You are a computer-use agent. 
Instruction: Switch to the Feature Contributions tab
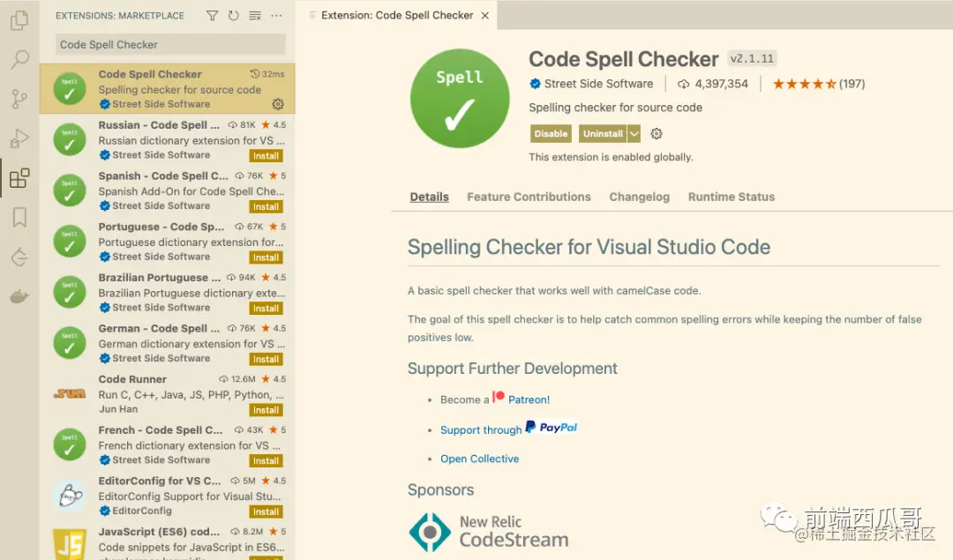coord(529,197)
